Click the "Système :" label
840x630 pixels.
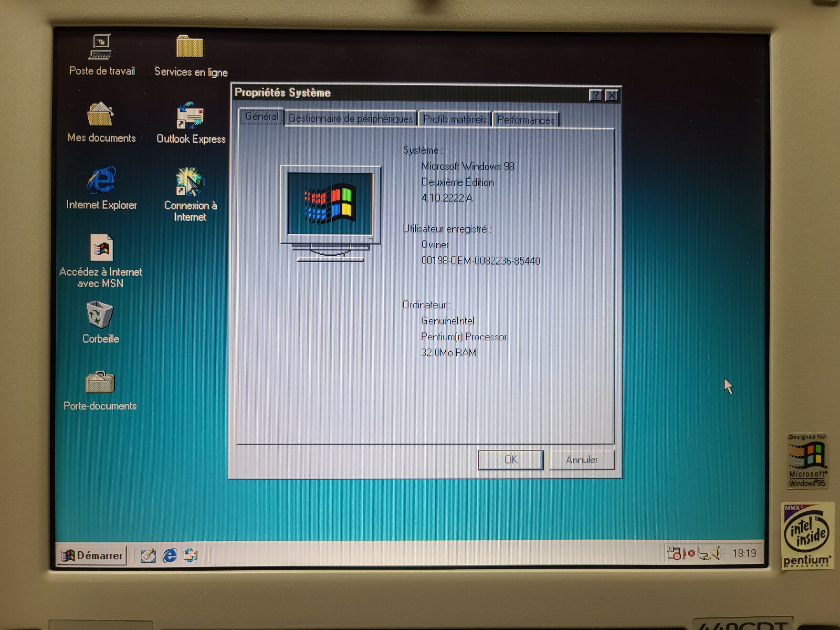[423, 150]
